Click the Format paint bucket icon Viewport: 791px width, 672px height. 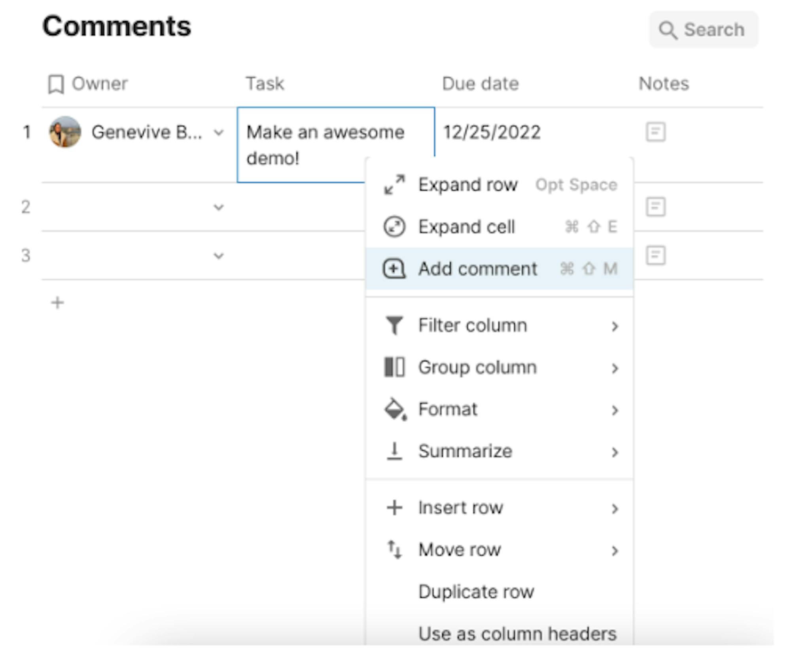click(395, 409)
